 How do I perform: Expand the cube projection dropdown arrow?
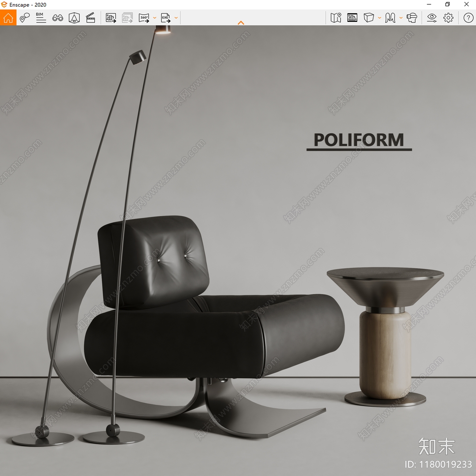[x=379, y=18]
